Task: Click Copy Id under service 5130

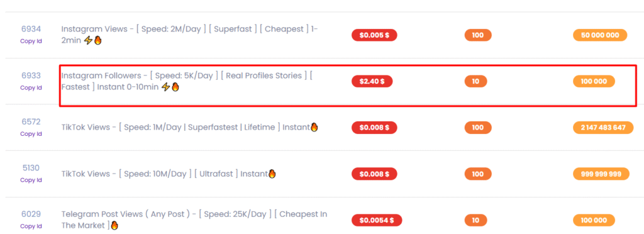Action: [x=31, y=180]
